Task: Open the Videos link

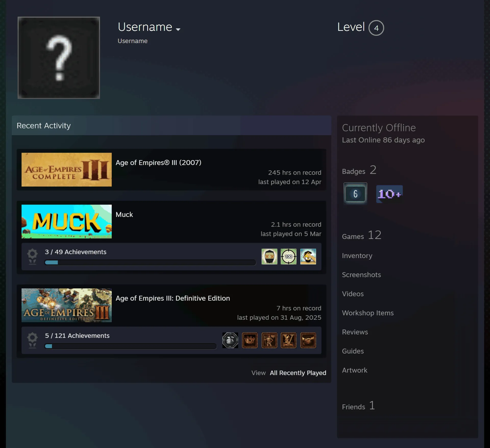Action: pos(353,294)
